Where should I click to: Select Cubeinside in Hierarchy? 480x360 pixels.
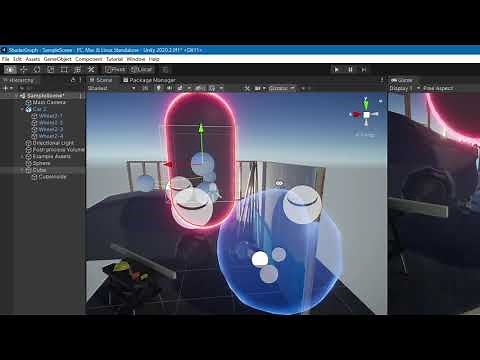pos(52,177)
